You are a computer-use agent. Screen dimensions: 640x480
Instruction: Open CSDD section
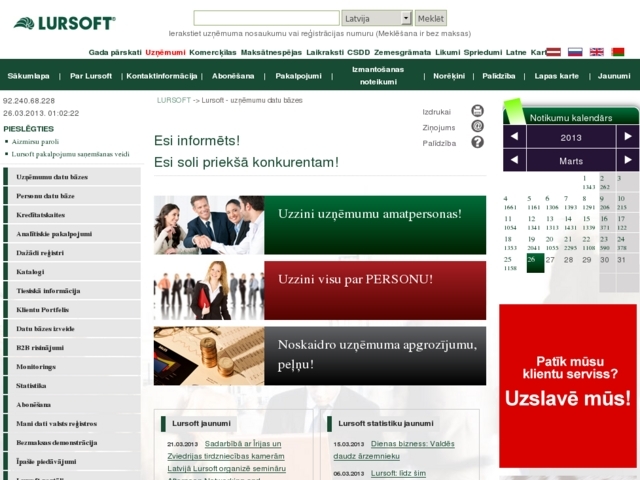tap(358, 52)
